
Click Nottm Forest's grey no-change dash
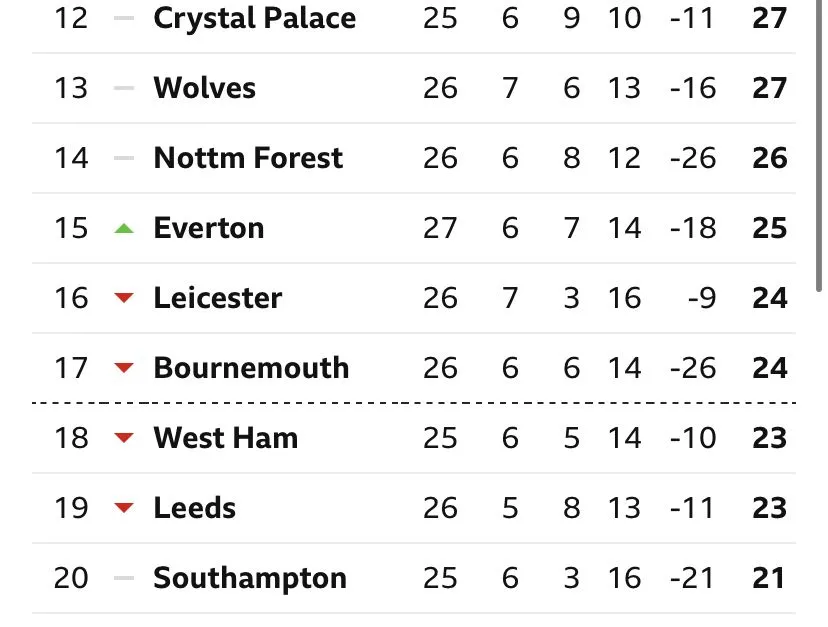pos(124,158)
